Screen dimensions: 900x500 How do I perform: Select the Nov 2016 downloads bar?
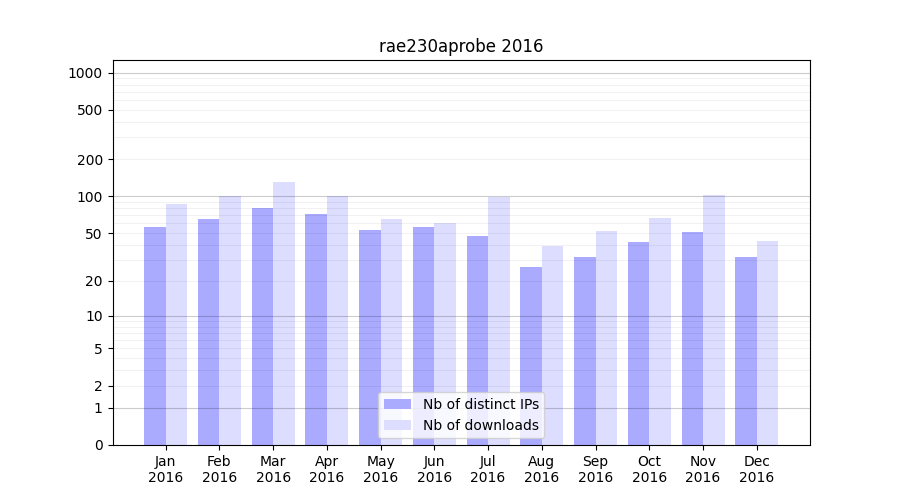click(714, 320)
